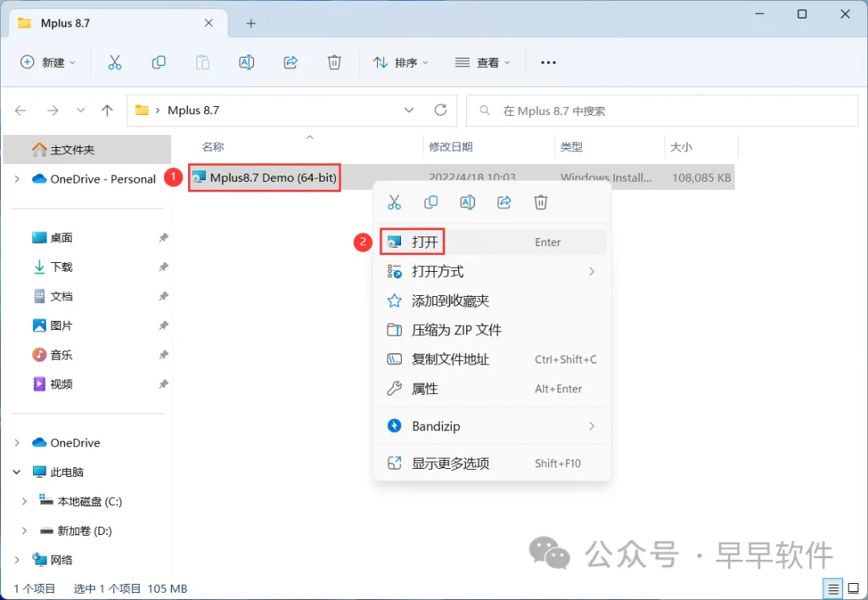Click the Rename icon in the context menu
The image size is (868, 600).
point(467,202)
